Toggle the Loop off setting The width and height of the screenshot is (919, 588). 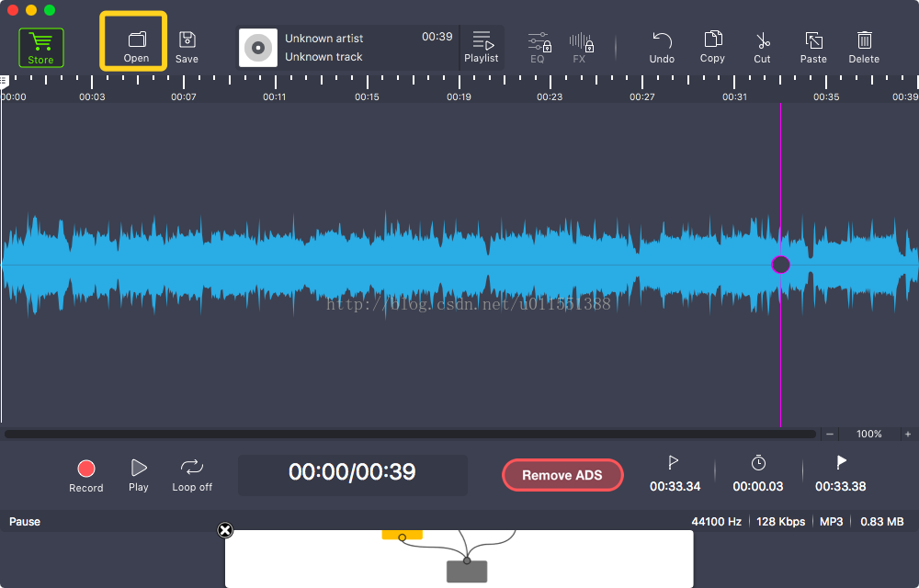click(192, 475)
